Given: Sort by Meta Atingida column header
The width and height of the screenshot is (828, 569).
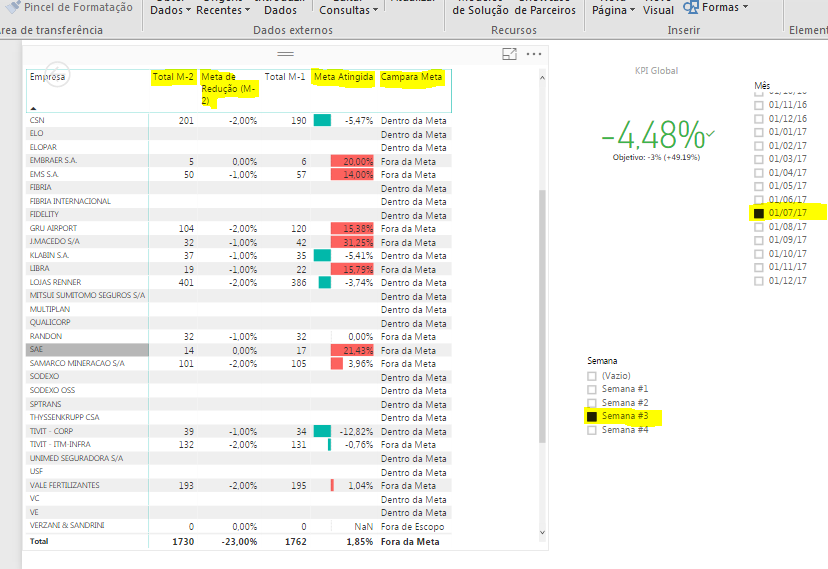Looking at the screenshot, I should (x=343, y=77).
